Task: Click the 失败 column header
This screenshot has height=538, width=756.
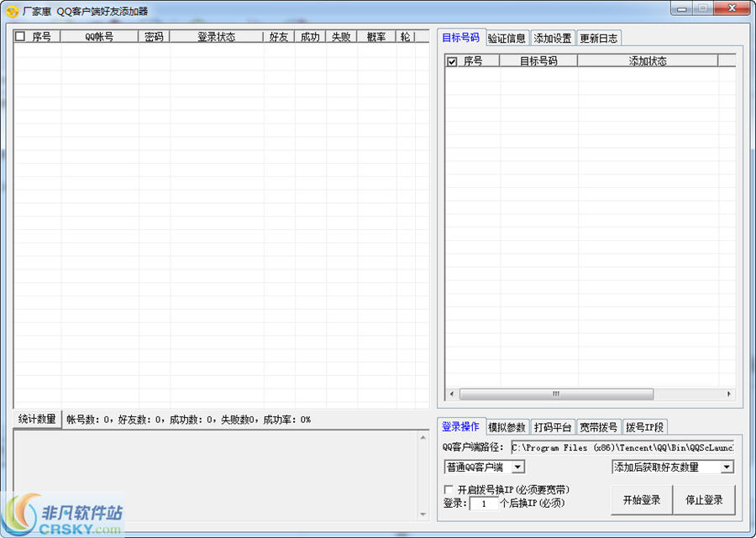Action: pyautogui.click(x=341, y=37)
